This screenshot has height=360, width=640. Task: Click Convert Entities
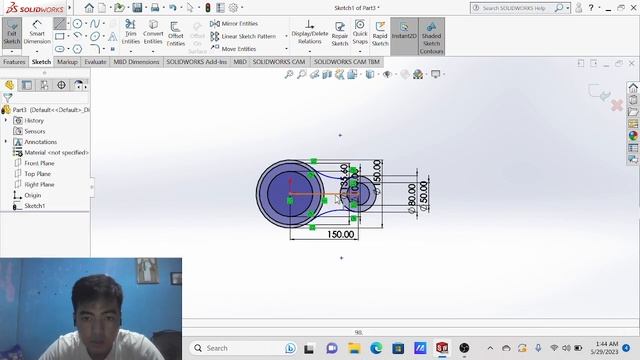pyautogui.click(x=153, y=31)
